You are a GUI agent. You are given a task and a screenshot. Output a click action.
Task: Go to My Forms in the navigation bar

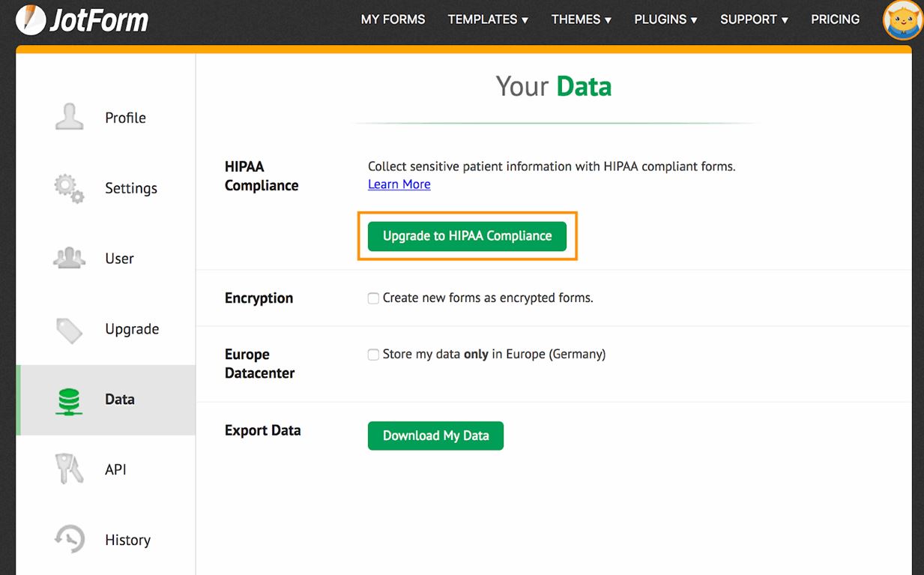pos(393,19)
